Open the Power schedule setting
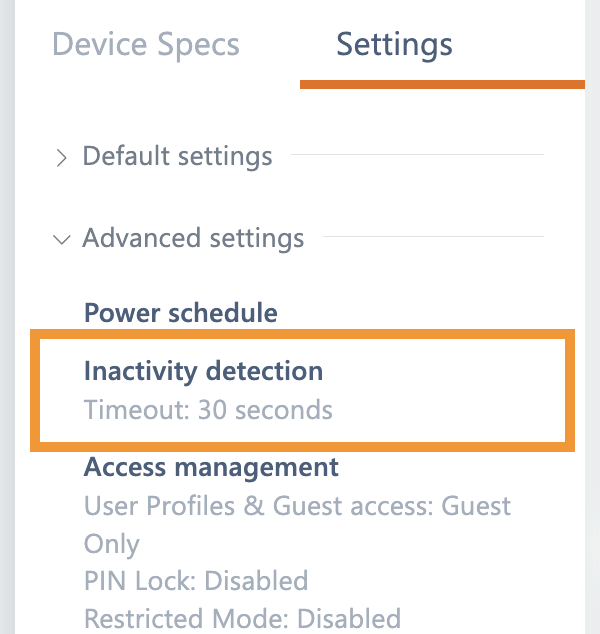Image resolution: width=600 pixels, height=634 pixels. 181,313
